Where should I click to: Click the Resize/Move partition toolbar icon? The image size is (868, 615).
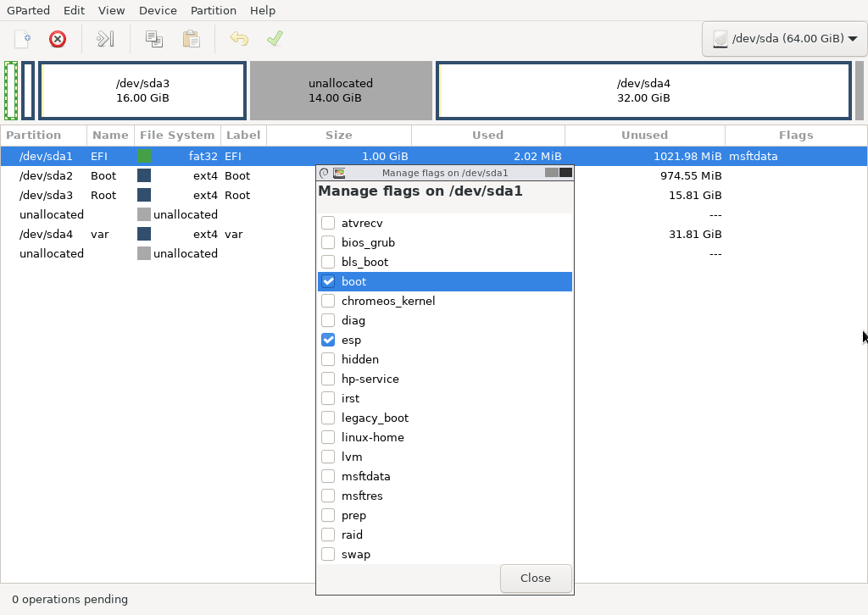pos(105,39)
